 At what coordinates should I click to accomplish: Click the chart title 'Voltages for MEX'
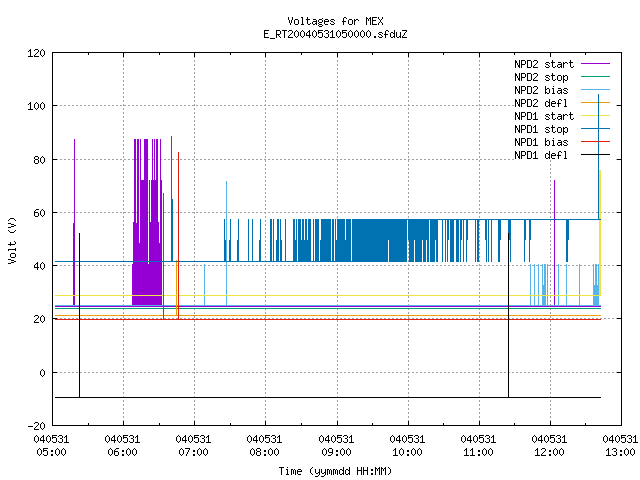[335, 21]
